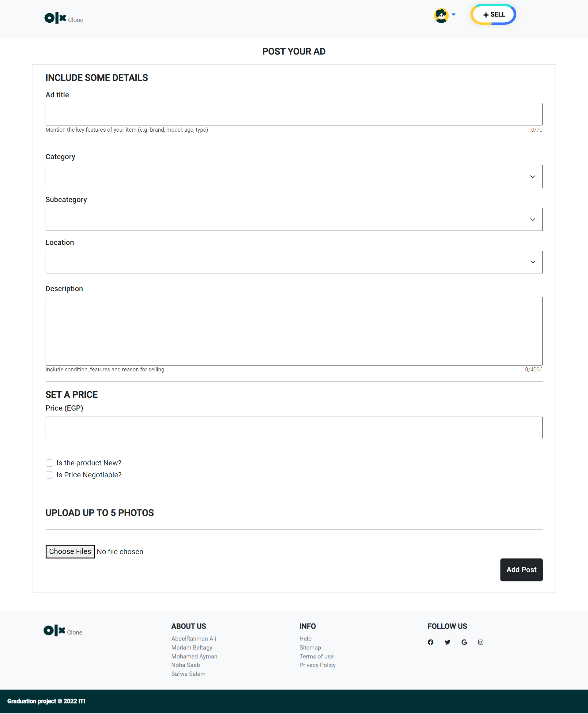Open the Twitter icon link
This screenshot has height=714, width=588.
point(447,642)
